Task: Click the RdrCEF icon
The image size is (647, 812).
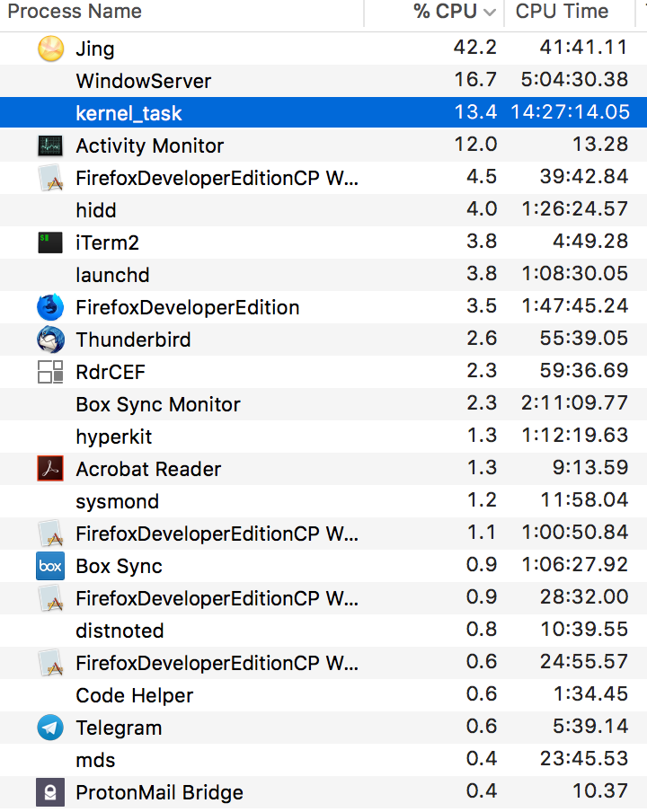Action: tap(50, 372)
